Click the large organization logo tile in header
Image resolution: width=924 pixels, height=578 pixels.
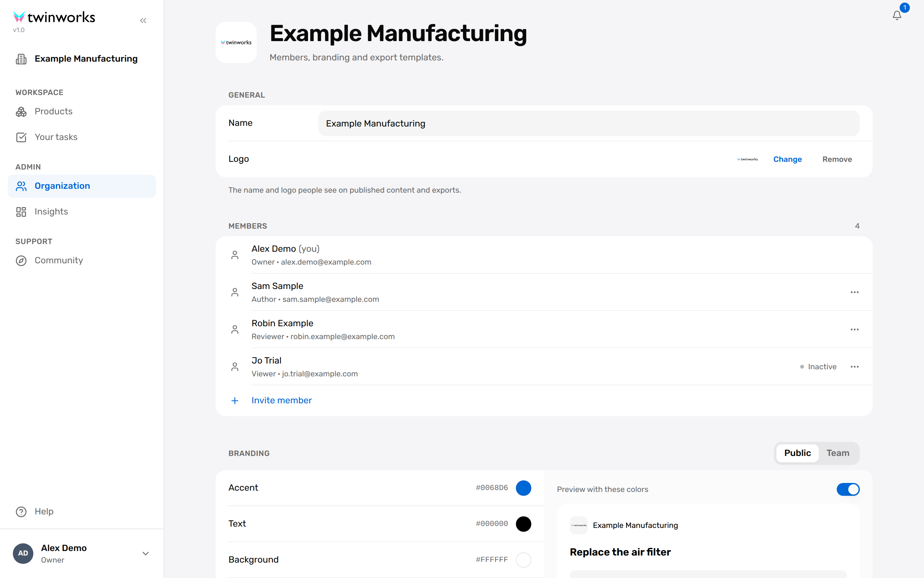[x=236, y=42]
